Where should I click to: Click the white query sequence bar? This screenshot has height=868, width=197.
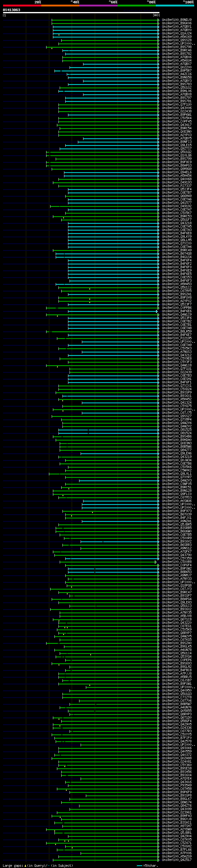[81, 12]
